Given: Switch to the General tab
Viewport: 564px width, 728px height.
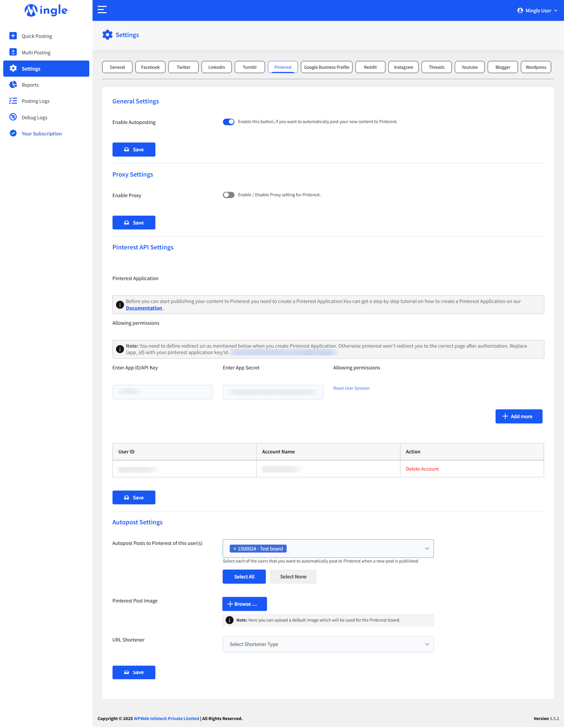Looking at the screenshot, I should point(117,67).
